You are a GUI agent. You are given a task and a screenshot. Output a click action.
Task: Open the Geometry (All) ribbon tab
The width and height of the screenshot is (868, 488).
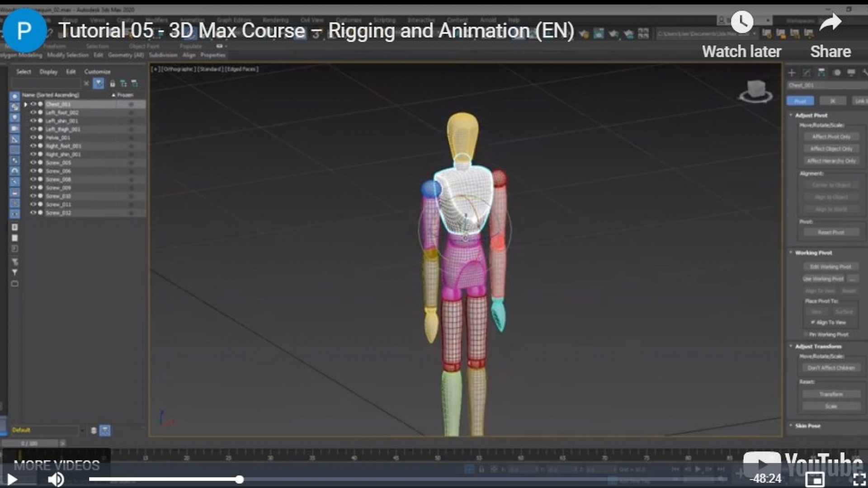[126, 55]
